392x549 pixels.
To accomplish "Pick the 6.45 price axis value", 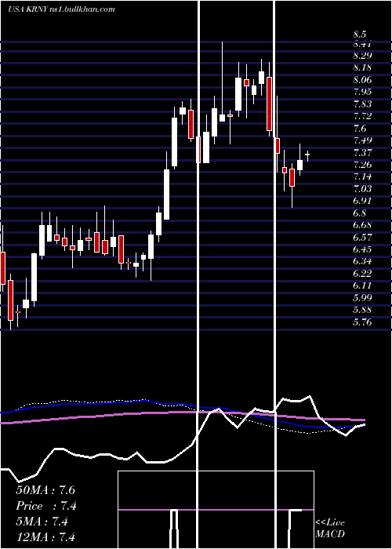I will pos(362,249).
